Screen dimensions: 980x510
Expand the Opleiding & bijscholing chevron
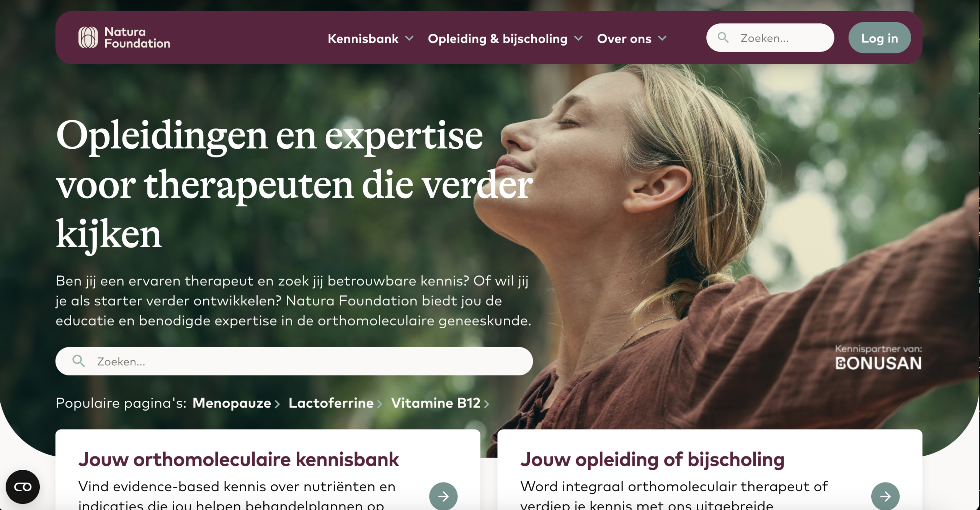click(578, 38)
